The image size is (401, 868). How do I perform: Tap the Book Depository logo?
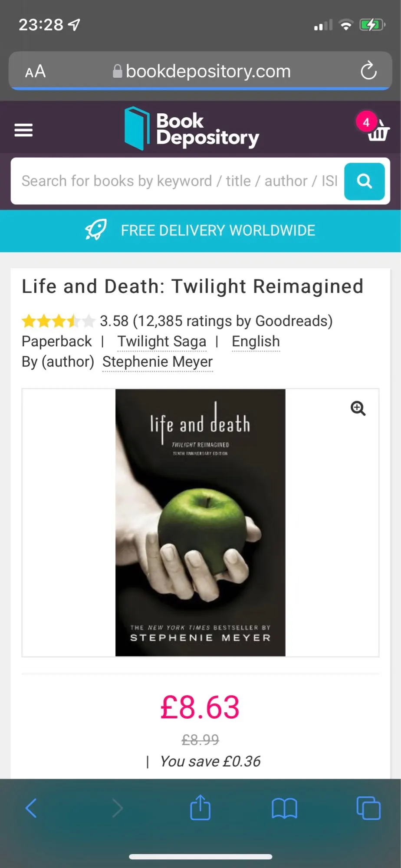(x=191, y=128)
